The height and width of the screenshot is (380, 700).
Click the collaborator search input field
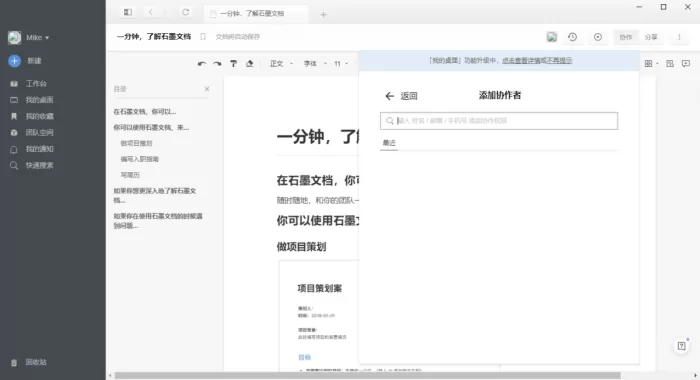coord(499,121)
